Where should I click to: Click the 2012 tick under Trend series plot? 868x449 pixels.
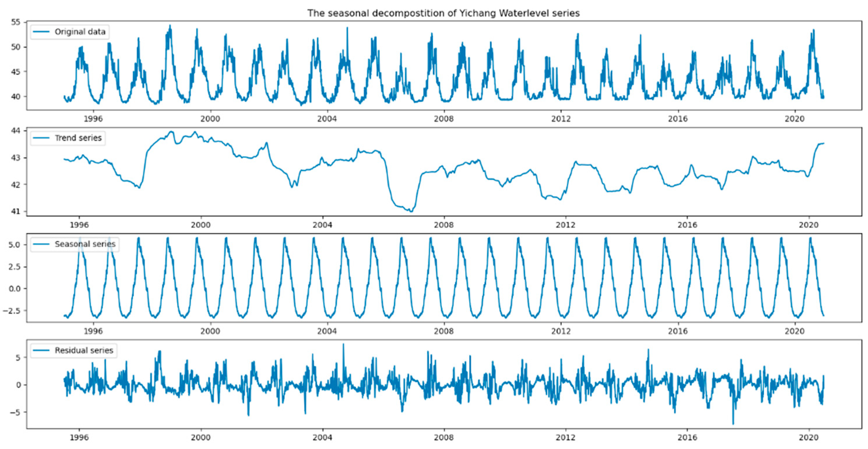(x=566, y=225)
